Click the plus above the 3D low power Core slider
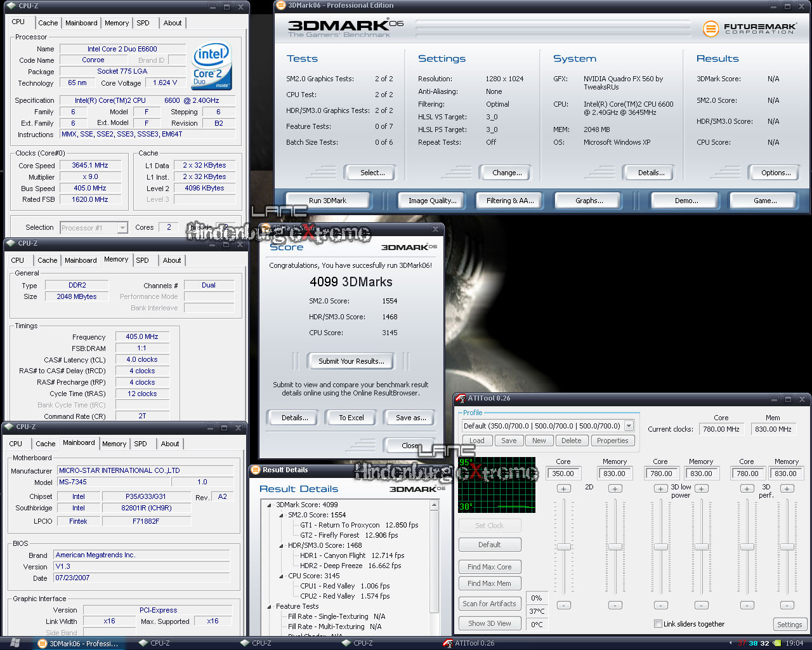The width and height of the screenshot is (812, 650). click(660, 488)
